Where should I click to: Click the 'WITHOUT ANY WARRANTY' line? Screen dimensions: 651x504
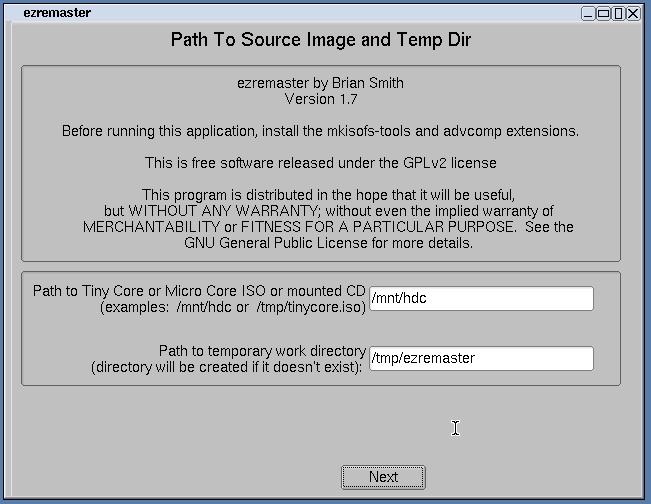coord(328,211)
